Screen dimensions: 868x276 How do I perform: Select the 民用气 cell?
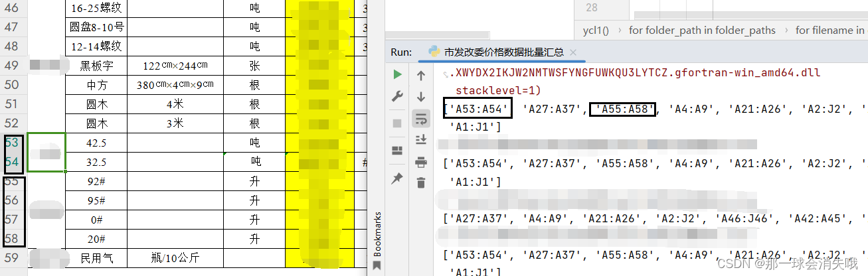pos(96,257)
